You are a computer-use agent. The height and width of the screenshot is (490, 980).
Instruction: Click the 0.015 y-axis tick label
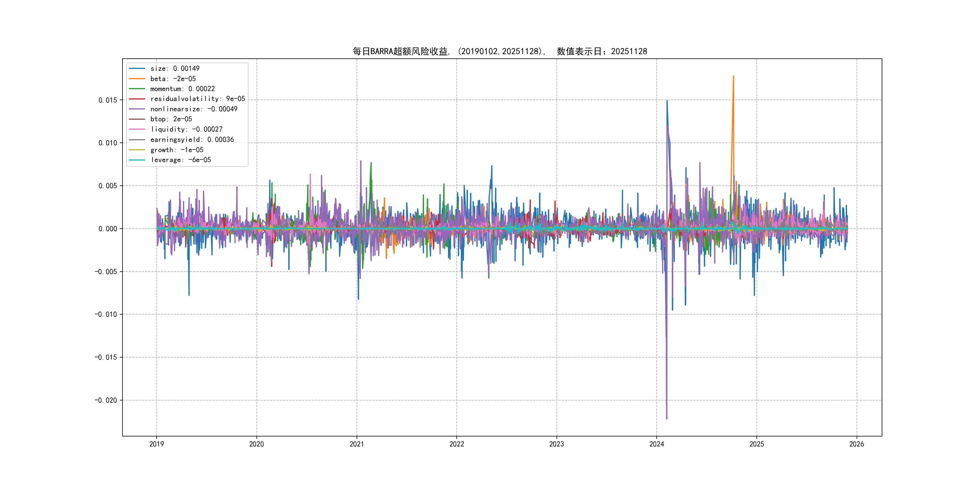pyautogui.click(x=108, y=100)
